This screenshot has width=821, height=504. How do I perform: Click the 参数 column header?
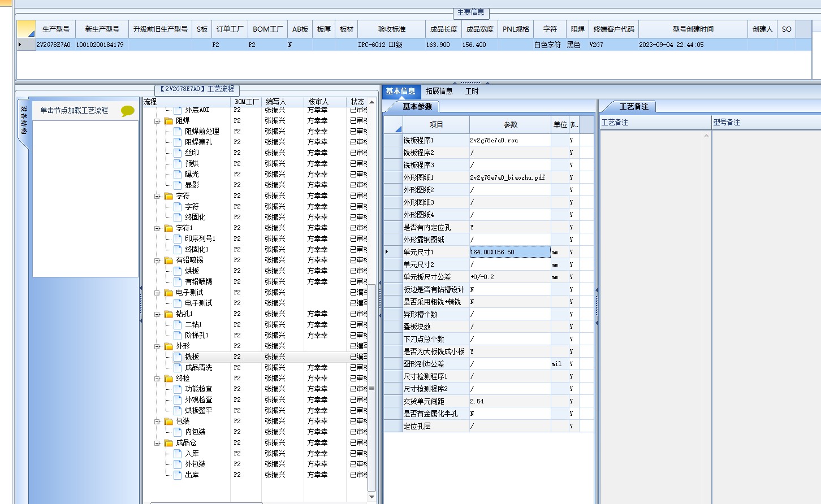[511, 124]
